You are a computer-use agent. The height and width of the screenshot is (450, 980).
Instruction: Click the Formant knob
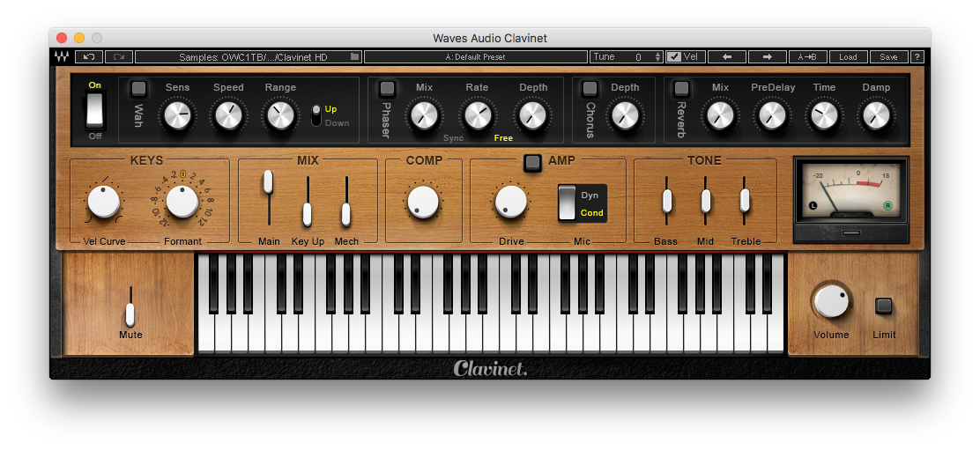click(182, 202)
